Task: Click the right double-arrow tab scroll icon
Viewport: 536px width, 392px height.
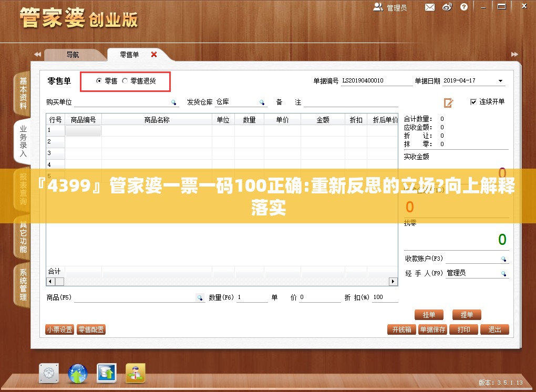Action: pos(514,54)
